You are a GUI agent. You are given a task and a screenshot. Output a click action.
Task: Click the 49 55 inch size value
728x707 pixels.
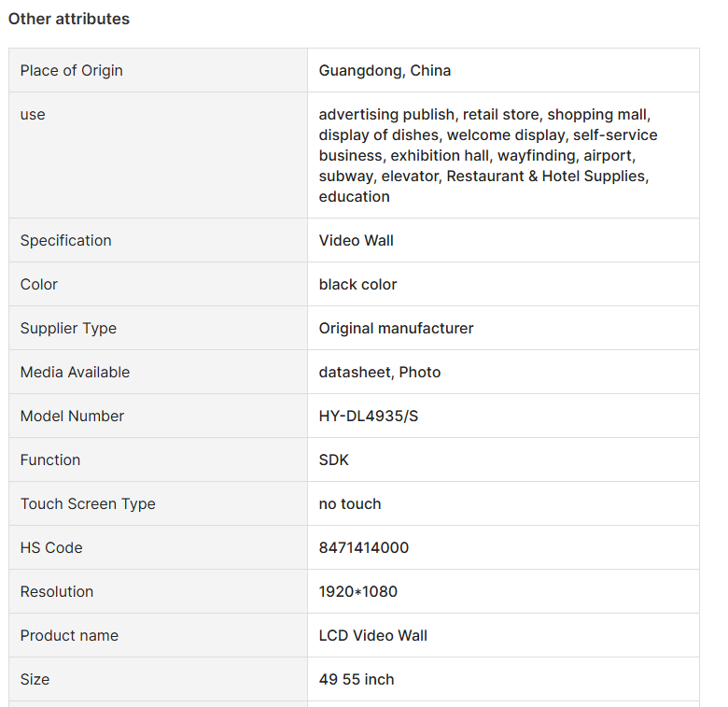coord(357,680)
